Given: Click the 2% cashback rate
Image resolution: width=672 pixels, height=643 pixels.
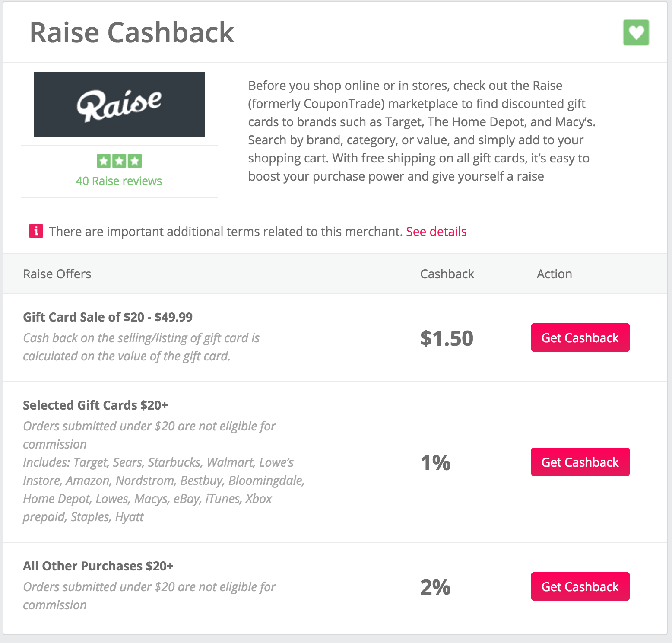Looking at the screenshot, I should click(x=435, y=587).
